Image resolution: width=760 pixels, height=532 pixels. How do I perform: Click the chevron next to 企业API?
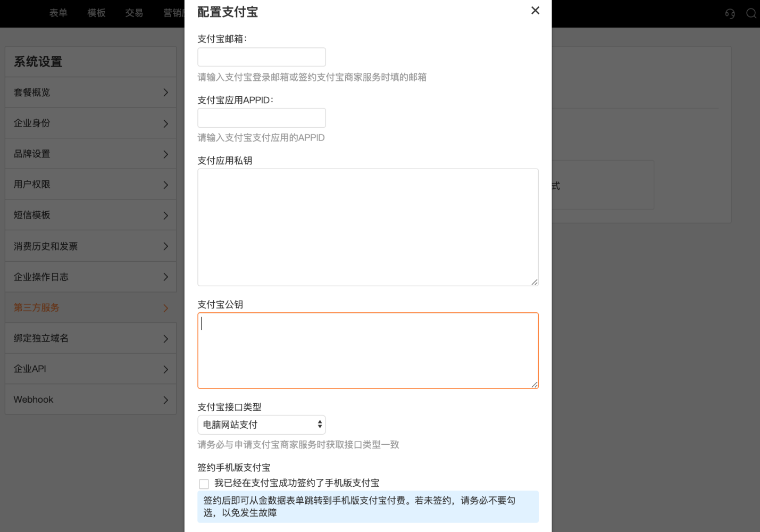click(x=165, y=369)
